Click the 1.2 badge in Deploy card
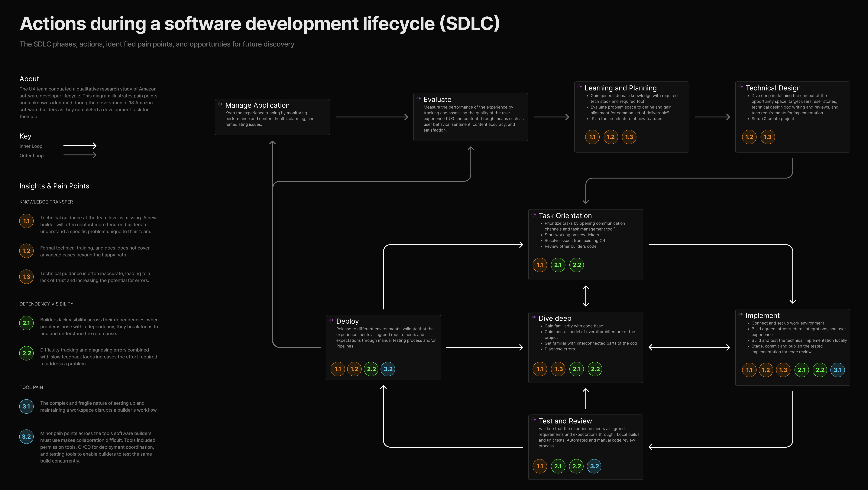Screen dimensions: 868x490 [354, 369]
